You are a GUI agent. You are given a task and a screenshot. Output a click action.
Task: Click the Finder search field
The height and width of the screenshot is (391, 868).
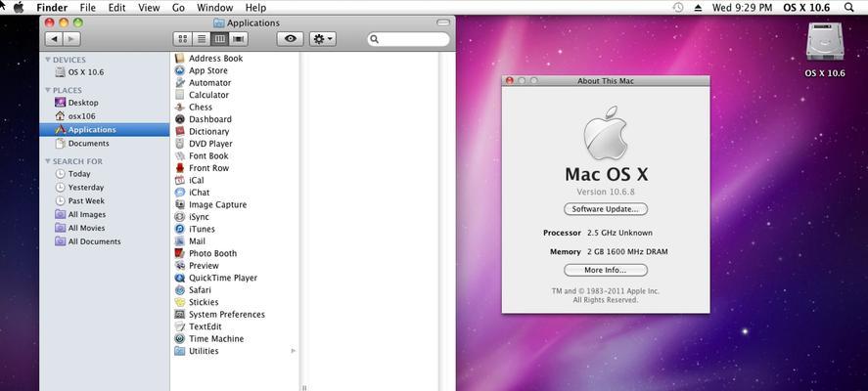point(408,39)
